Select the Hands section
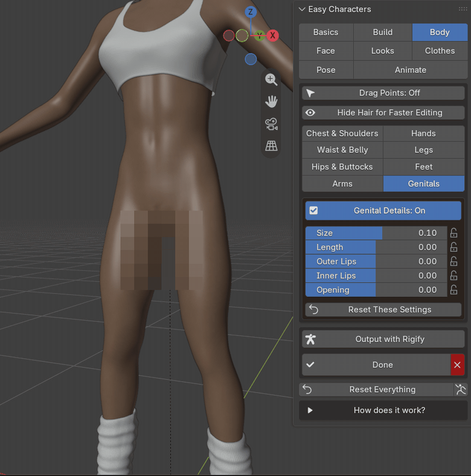 coord(423,133)
